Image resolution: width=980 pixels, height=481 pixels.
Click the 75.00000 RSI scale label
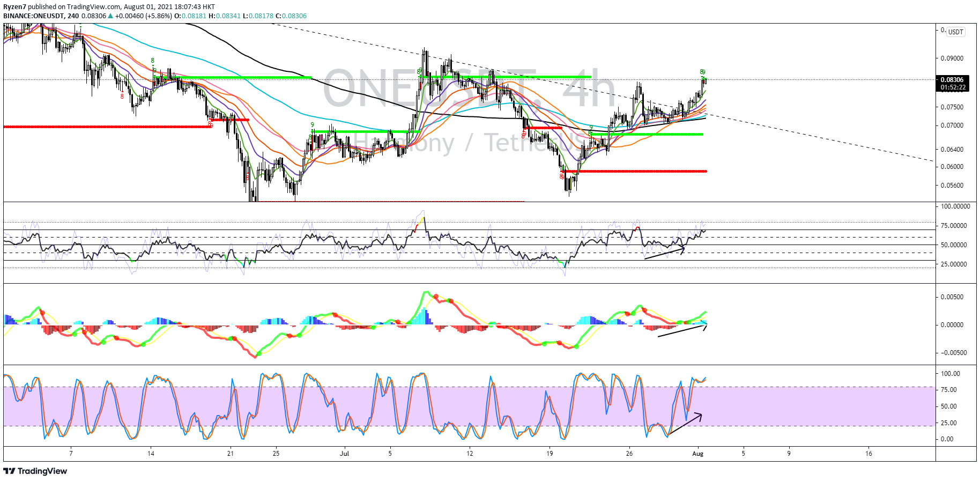pos(954,226)
